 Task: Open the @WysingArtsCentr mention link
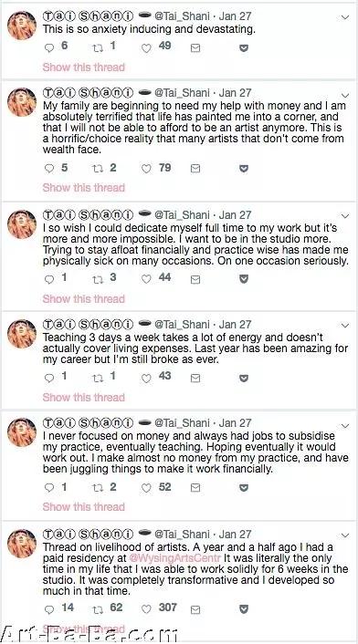[x=175, y=558]
